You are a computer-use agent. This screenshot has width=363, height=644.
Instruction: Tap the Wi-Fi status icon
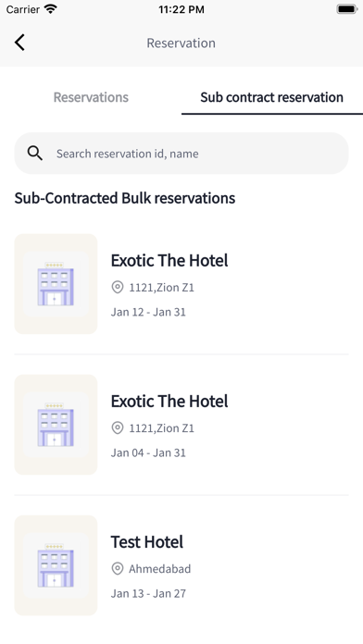tap(51, 9)
